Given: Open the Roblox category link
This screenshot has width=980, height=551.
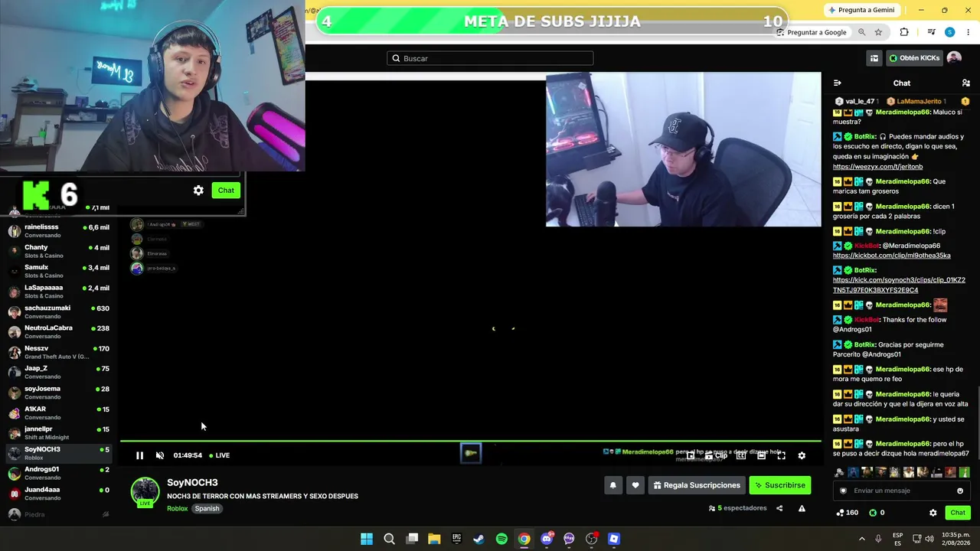Looking at the screenshot, I should tap(177, 508).
